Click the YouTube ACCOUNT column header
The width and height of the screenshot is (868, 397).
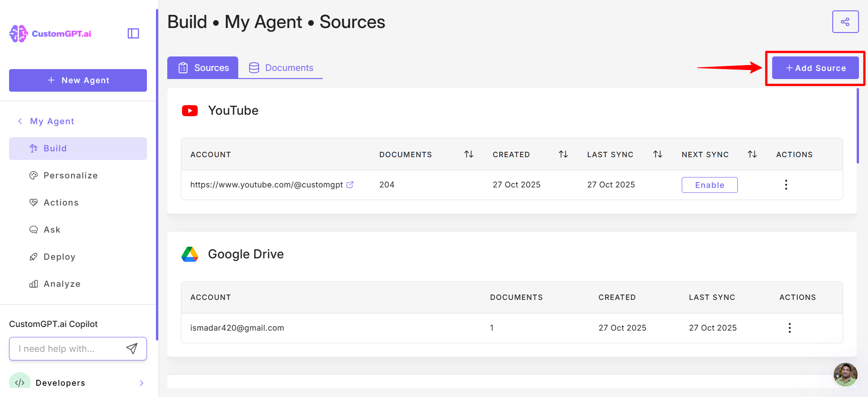[x=211, y=154]
